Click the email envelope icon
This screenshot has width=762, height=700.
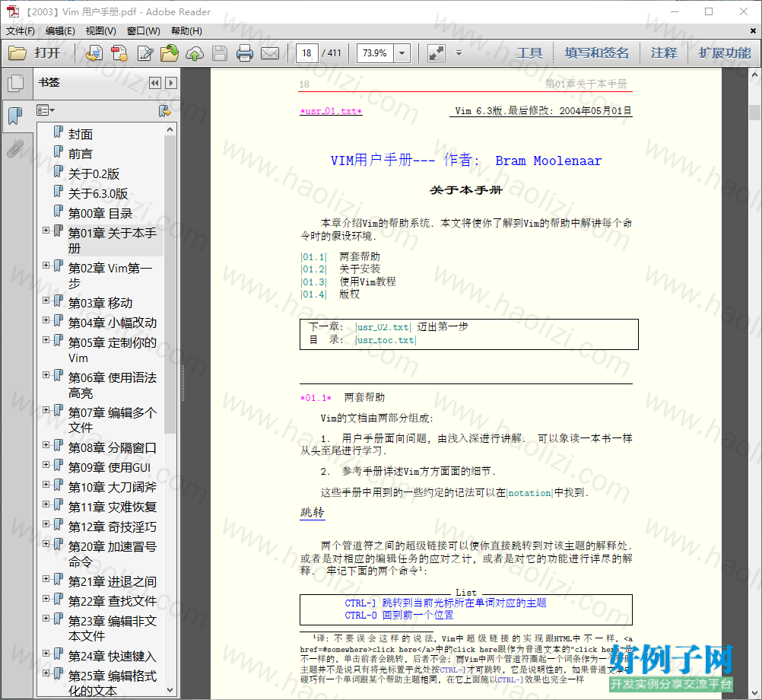[270, 53]
